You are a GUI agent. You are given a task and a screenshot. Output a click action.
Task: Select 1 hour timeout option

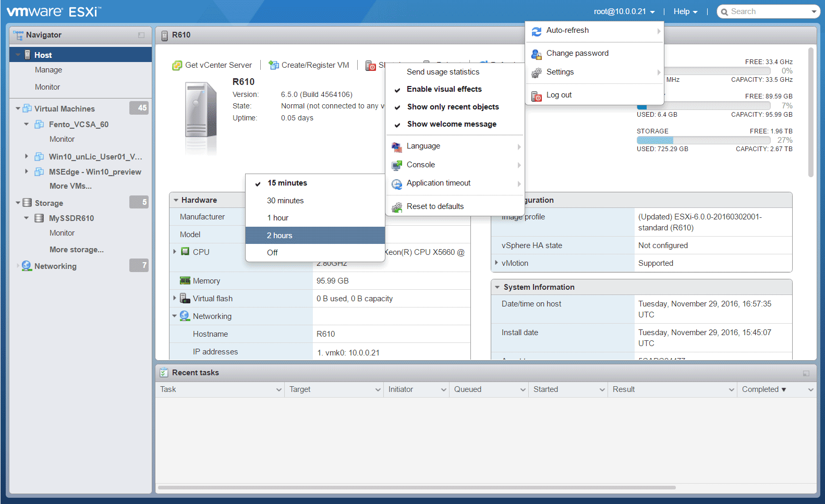pos(315,218)
